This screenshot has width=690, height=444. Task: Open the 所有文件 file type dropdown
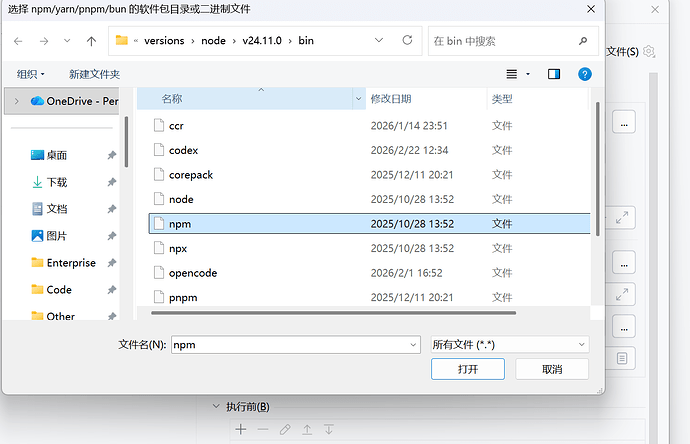click(x=508, y=344)
